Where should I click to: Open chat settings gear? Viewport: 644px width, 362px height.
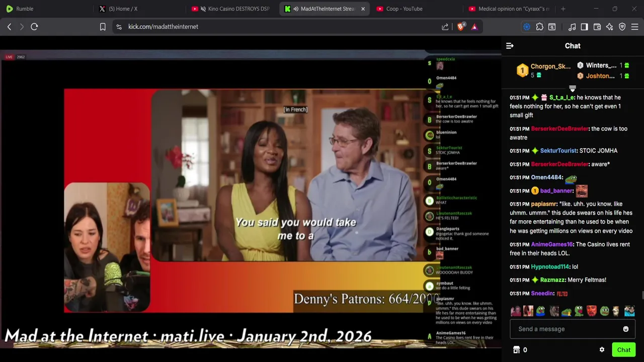[x=602, y=350]
